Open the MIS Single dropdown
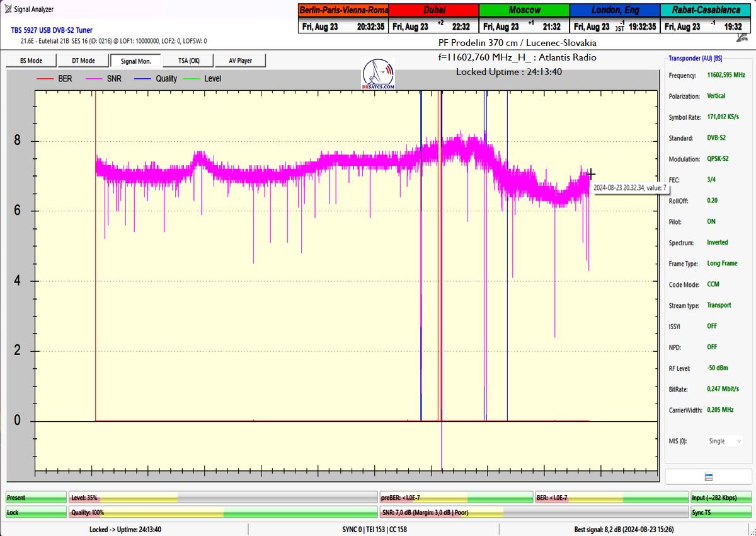The image size is (756, 536). [x=724, y=441]
